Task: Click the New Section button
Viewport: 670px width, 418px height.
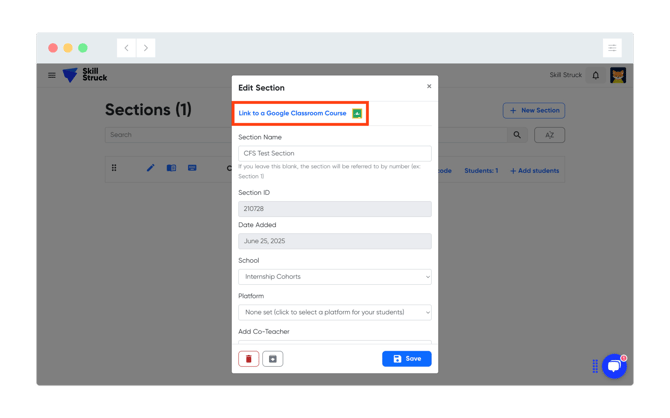Action: [534, 111]
